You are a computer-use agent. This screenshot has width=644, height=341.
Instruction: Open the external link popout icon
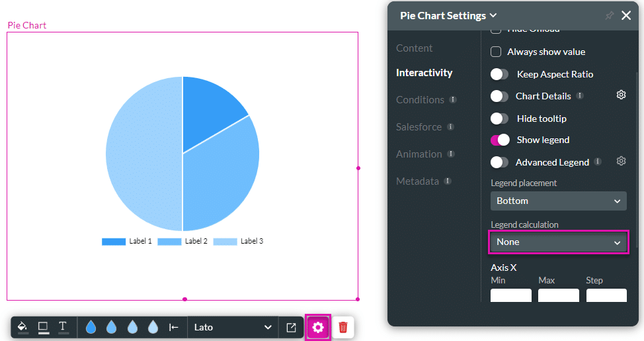[291, 327]
